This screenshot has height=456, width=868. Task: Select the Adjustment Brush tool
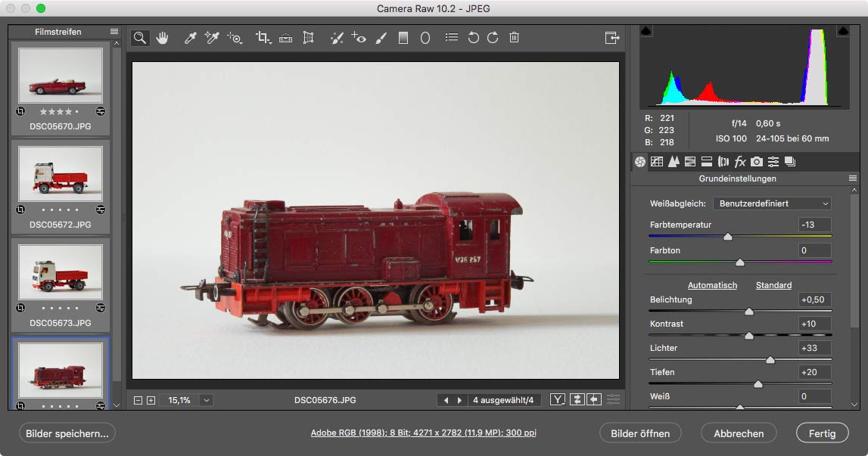click(381, 37)
